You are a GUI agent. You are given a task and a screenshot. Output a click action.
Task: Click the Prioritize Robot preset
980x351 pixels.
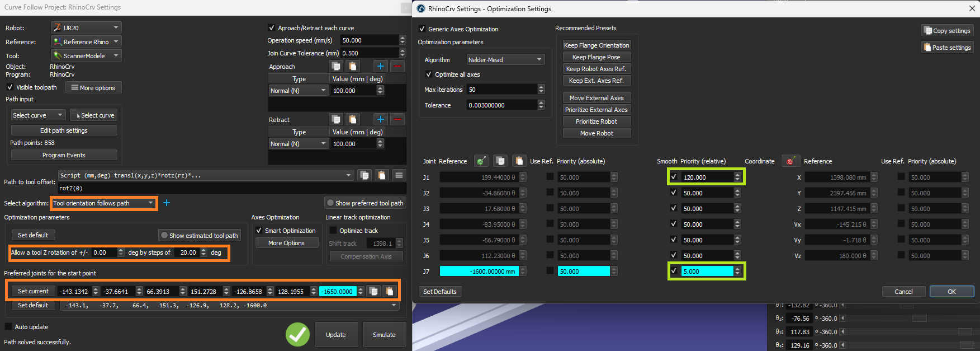[x=596, y=121]
